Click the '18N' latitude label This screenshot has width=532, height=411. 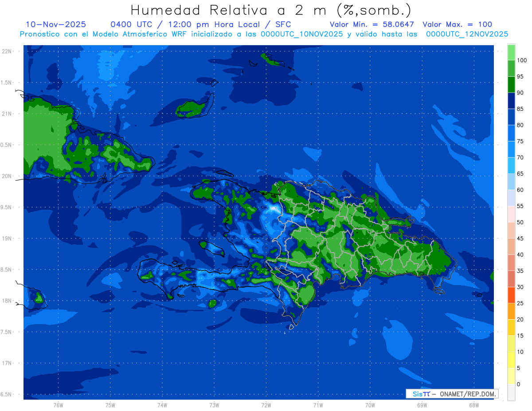[6, 301]
